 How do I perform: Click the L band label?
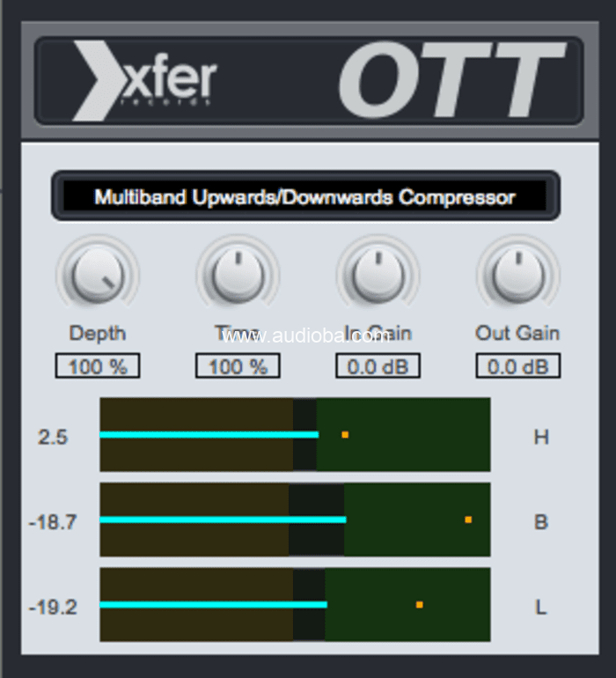point(541,608)
